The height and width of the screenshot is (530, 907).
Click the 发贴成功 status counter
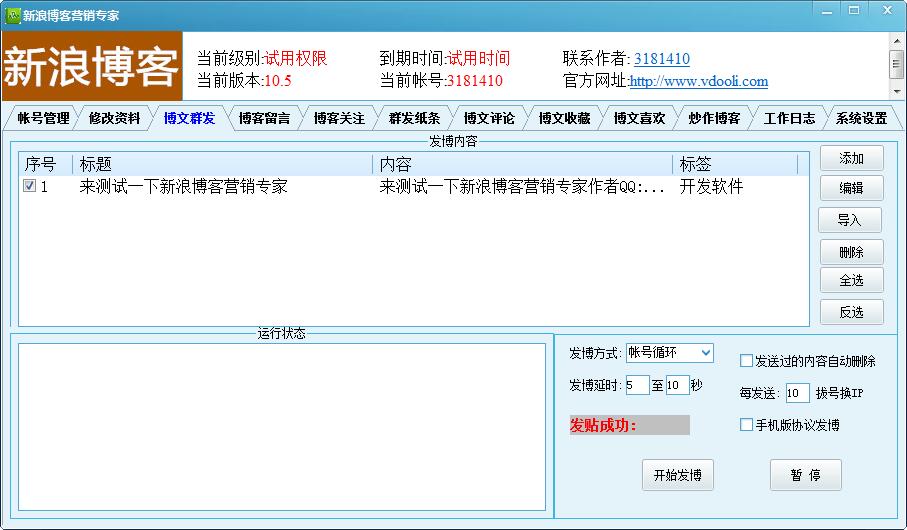(629, 425)
